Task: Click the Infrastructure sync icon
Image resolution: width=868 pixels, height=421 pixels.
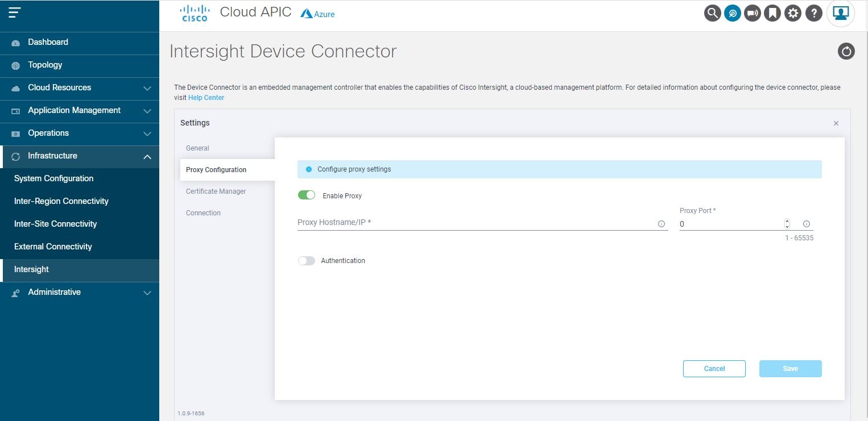Action: coord(16,156)
